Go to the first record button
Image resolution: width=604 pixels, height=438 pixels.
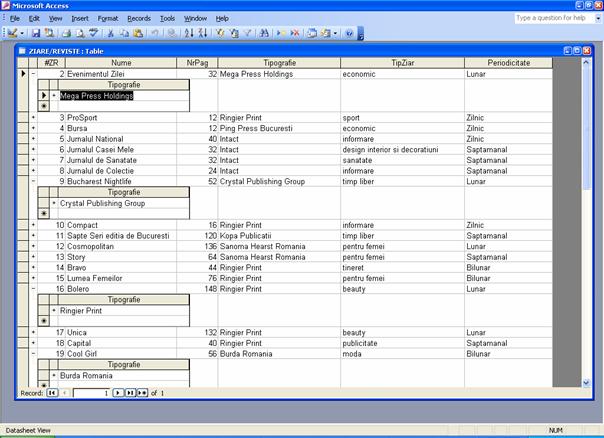pos(52,393)
